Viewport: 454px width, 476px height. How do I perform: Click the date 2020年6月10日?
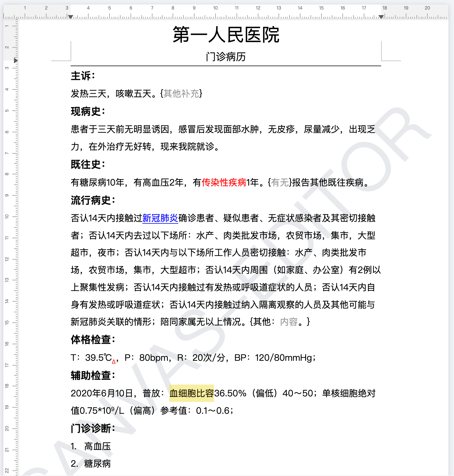[x=102, y=393]
